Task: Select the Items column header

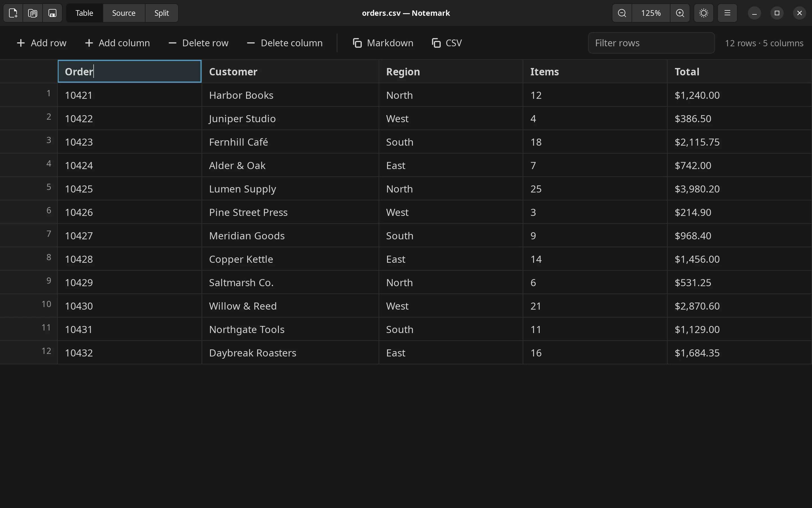Action: click(x=595, y=72)
